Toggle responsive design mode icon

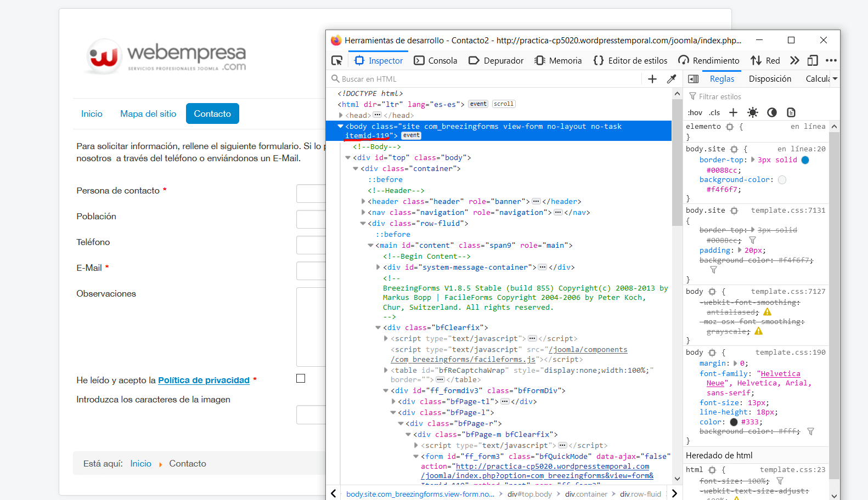(x=813, y=60)
